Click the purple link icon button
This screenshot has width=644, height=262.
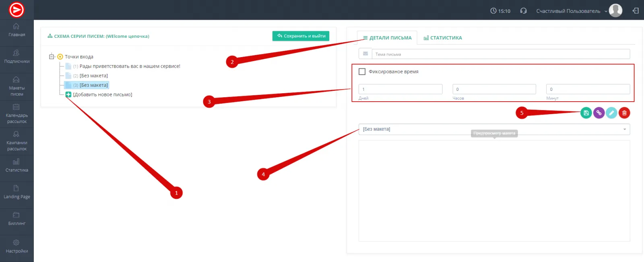pyautogui.click(x=599, y=113)
